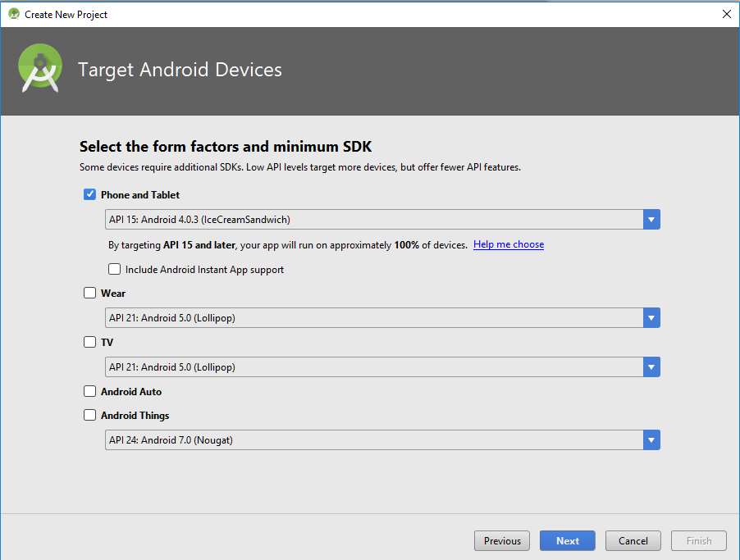740x560 pixels.
Task: Click the blue arrow on the Wear SDK selector
Action: tap(651, 317)
